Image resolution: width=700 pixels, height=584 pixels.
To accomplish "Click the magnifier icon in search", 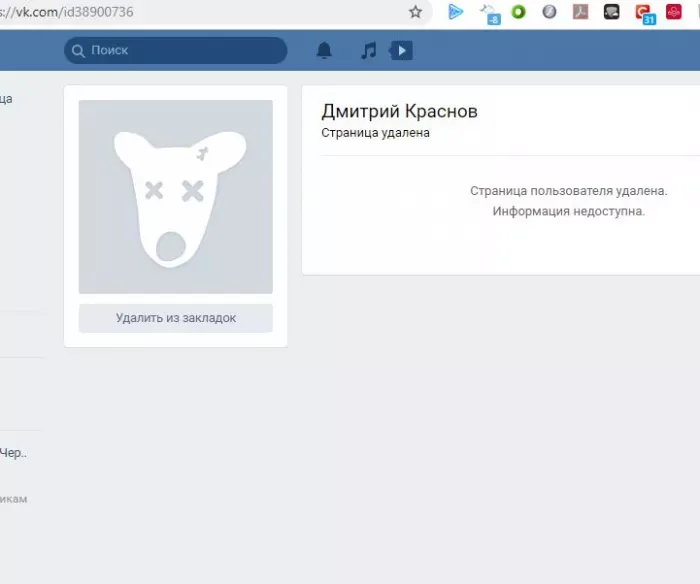I will 78,51.
